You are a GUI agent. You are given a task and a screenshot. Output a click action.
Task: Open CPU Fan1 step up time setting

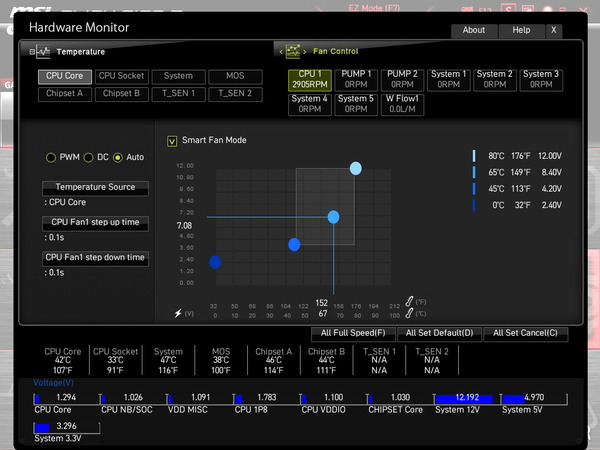coord(95,223)
